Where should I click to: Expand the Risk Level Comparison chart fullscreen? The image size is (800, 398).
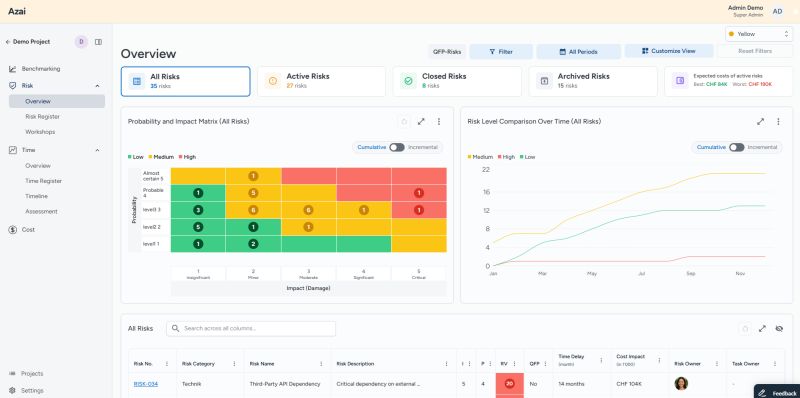(760, 121)
